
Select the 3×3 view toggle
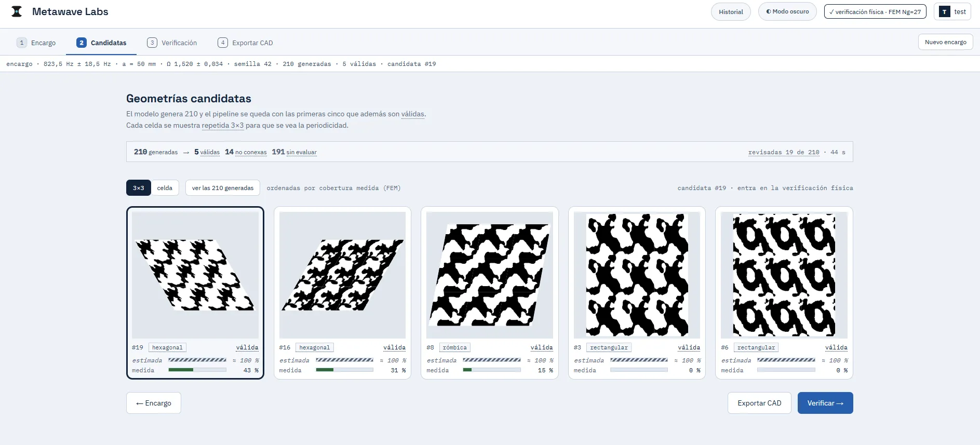[139, 188]
